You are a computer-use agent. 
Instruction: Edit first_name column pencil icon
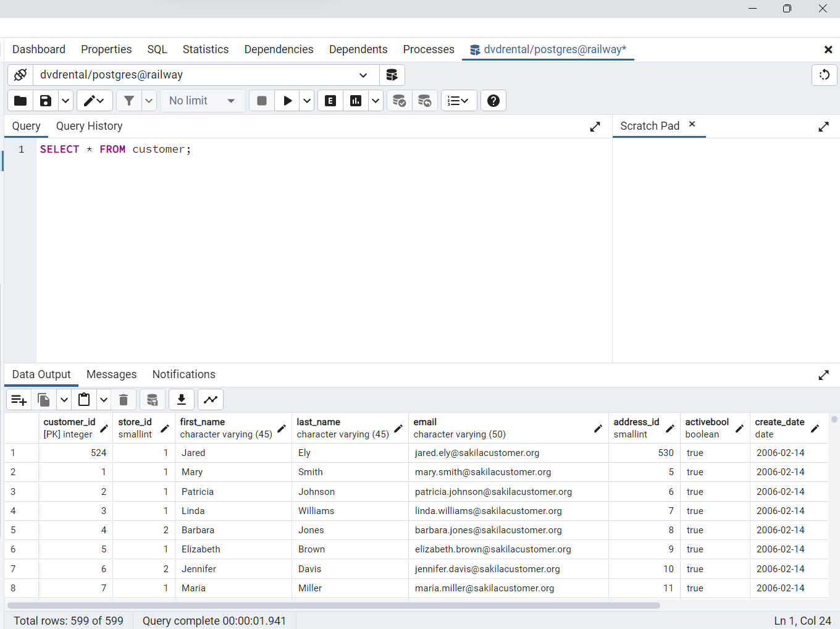282,428
